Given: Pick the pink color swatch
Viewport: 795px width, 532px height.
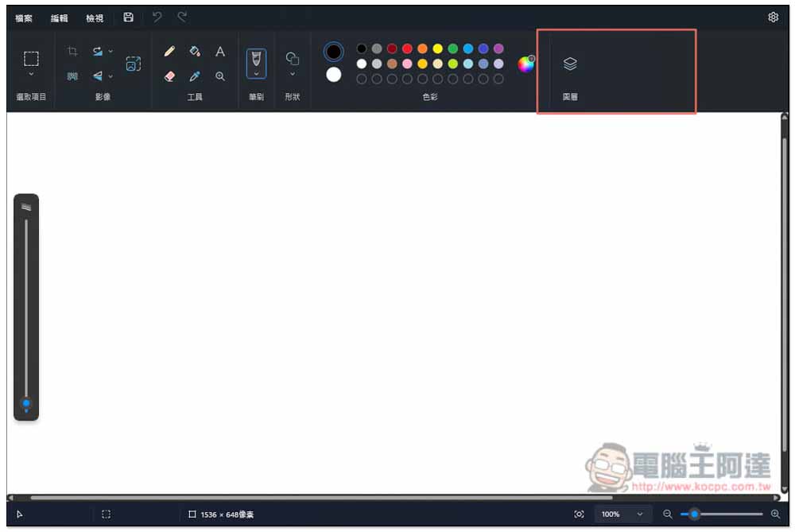Looking at the screenshot, I should (x=407, y=64).
